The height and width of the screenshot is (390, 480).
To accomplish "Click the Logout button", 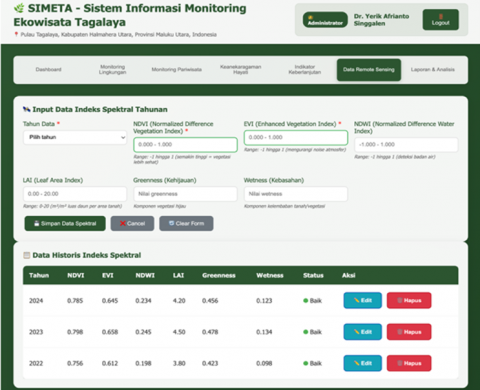I will click(x=441, y=20).
